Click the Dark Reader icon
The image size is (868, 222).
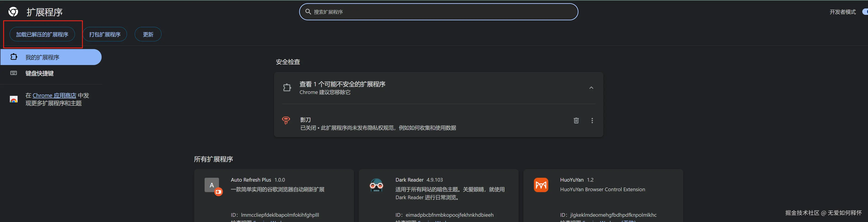click(x=376, y=185)
